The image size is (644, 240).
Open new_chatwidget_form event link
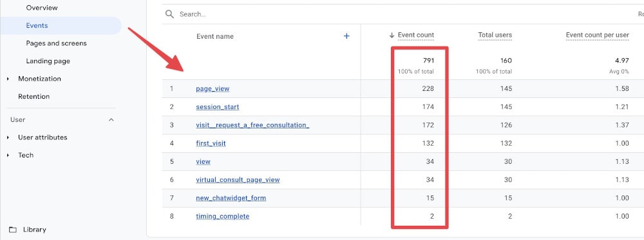point(231,198)
